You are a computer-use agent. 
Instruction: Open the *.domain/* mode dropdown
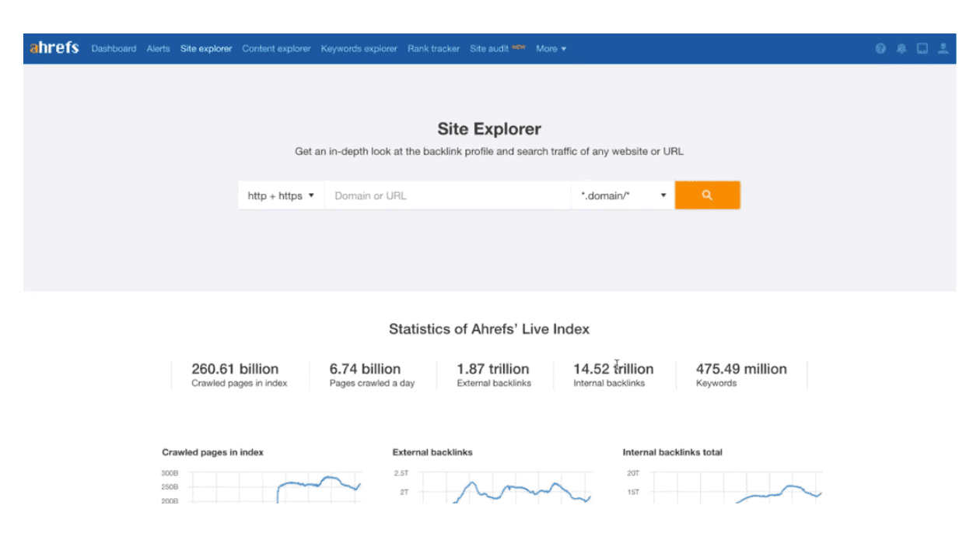pyautogui.click(x=623, y=195)
